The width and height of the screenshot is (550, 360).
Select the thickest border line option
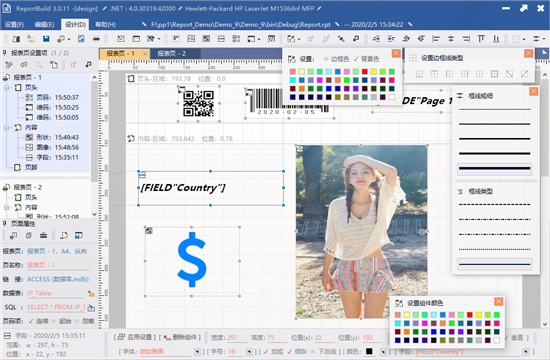[x=495, y=169]
